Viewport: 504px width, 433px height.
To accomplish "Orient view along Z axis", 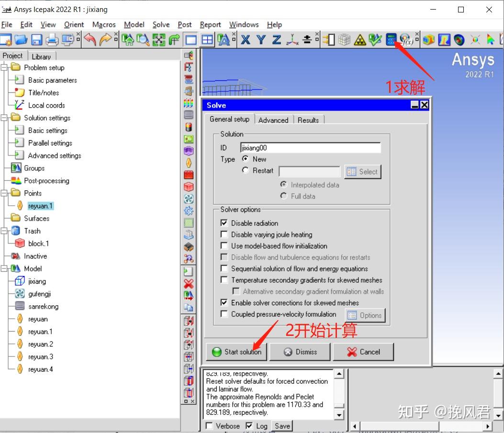I will tap(277, 40).
